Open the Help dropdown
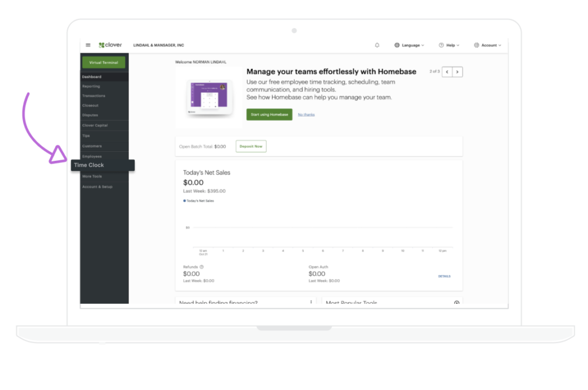588x390 pixels. [x=448, y=45]
